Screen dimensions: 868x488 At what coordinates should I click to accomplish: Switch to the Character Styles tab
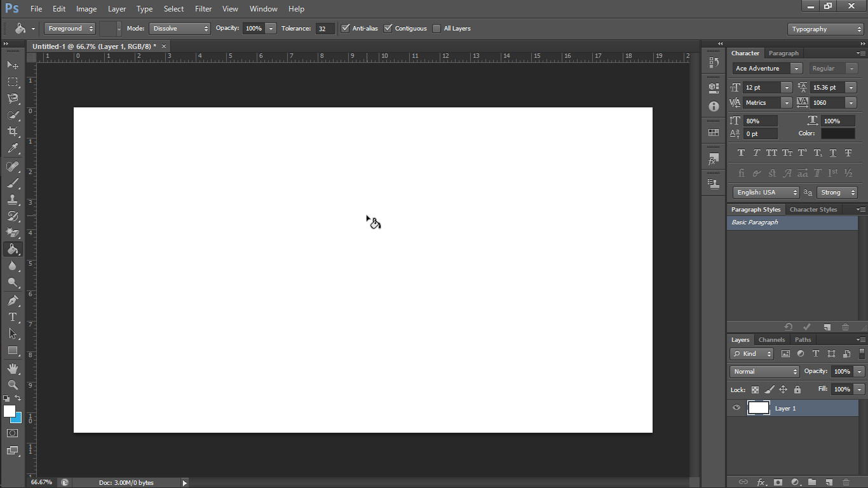tap(813, 210)
